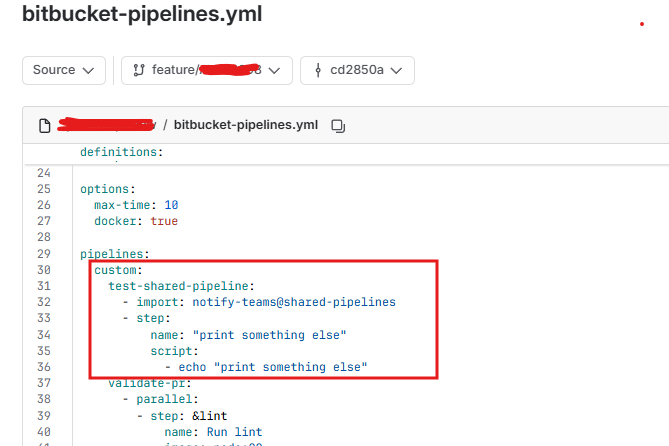The height and width of the screenshot is (446, 669).
Task: Click the 'options:' key
Action: coord(108,189)
